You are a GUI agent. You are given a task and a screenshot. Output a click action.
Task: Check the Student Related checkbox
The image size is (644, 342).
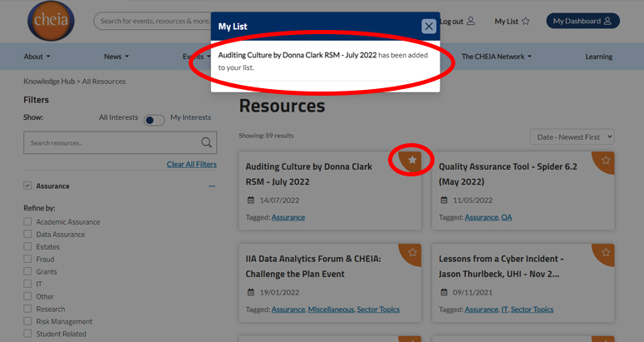coord(27,334)
